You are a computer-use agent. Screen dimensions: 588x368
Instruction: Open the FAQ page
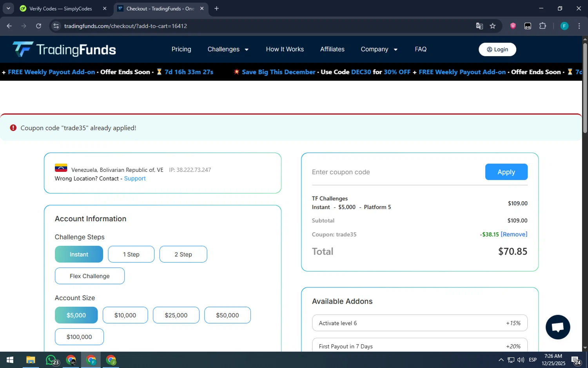(x=421, y=49)
